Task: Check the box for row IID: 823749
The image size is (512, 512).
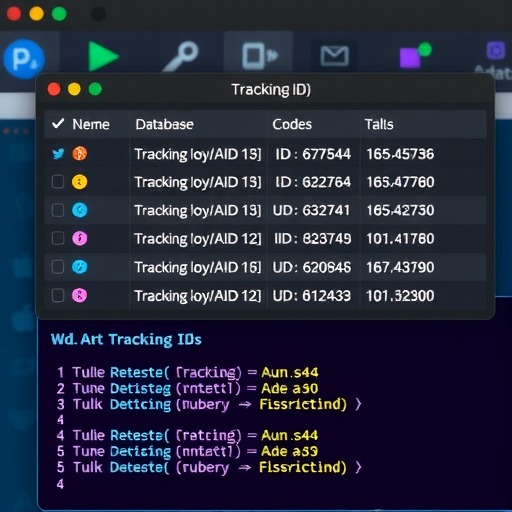Action: tap(58, 238)
